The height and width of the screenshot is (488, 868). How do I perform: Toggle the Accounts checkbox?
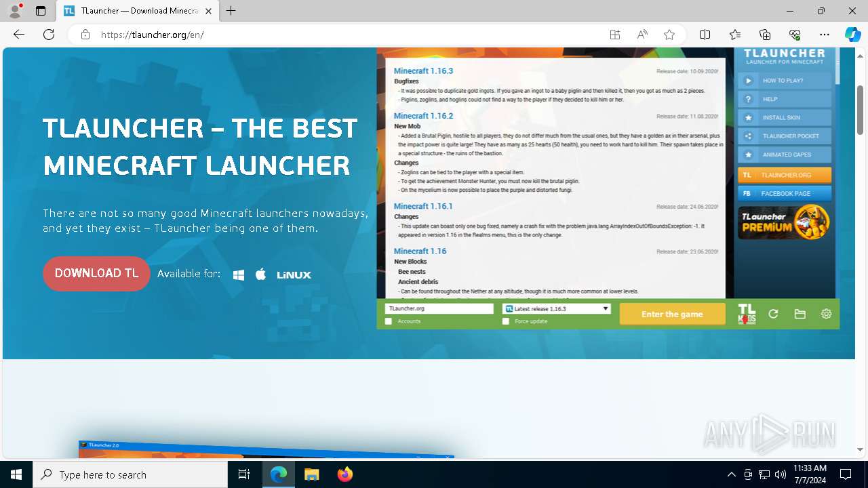point(389,321)
